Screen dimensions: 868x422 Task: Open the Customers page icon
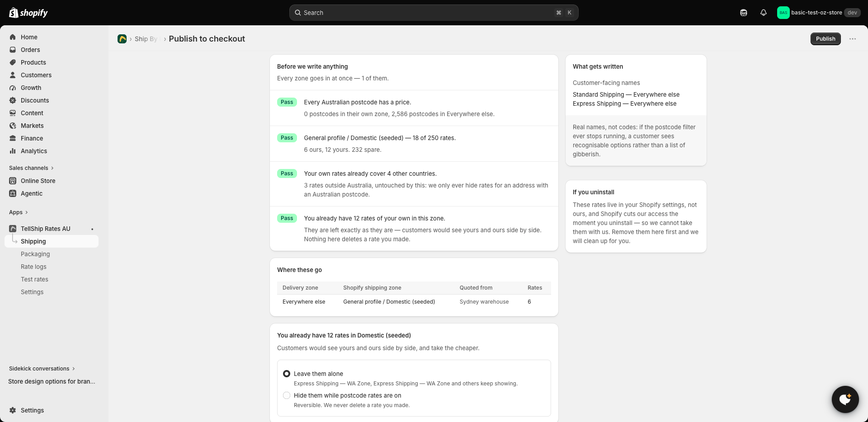coord(13,75)
